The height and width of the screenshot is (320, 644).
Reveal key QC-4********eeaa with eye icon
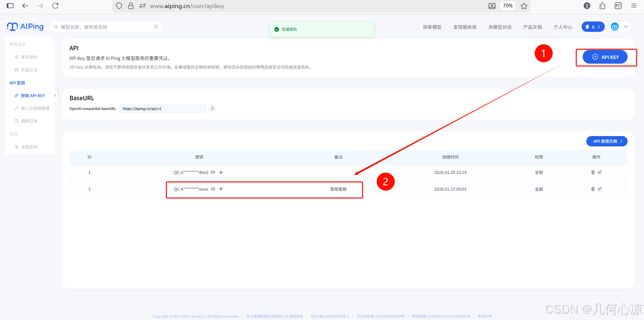213,189
